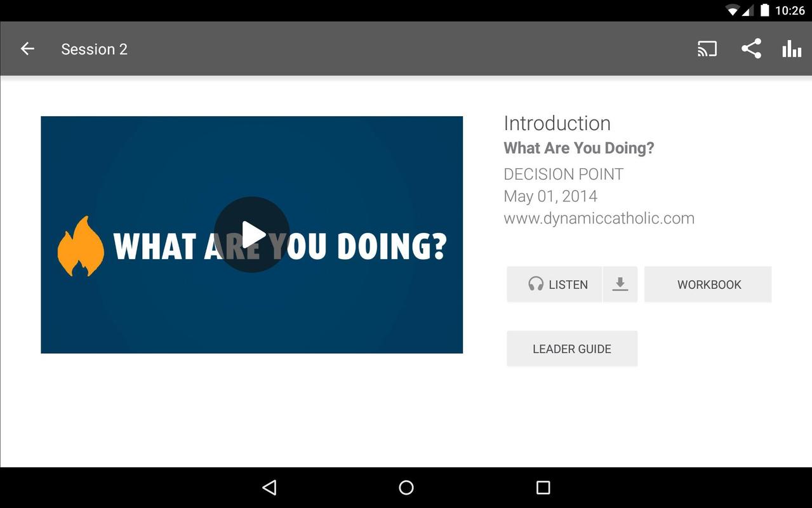Viewport: 812px width, 508px height.
Task: Download the audio with the download icon
Action: pyautogui.click(x=620, y=284)
